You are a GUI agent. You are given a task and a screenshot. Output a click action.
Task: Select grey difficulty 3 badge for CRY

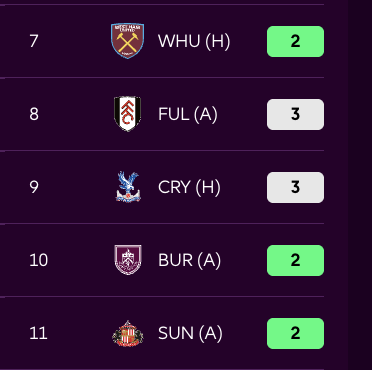295,187
